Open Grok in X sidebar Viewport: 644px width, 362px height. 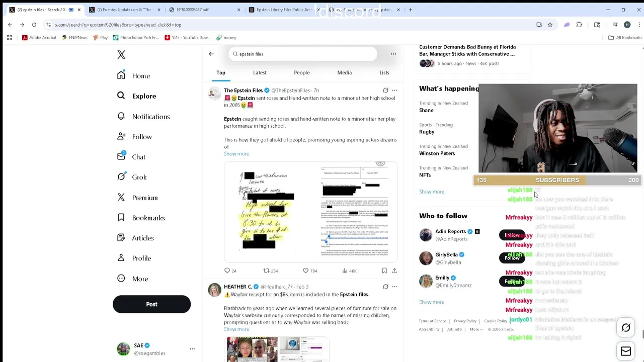[132, 177]
